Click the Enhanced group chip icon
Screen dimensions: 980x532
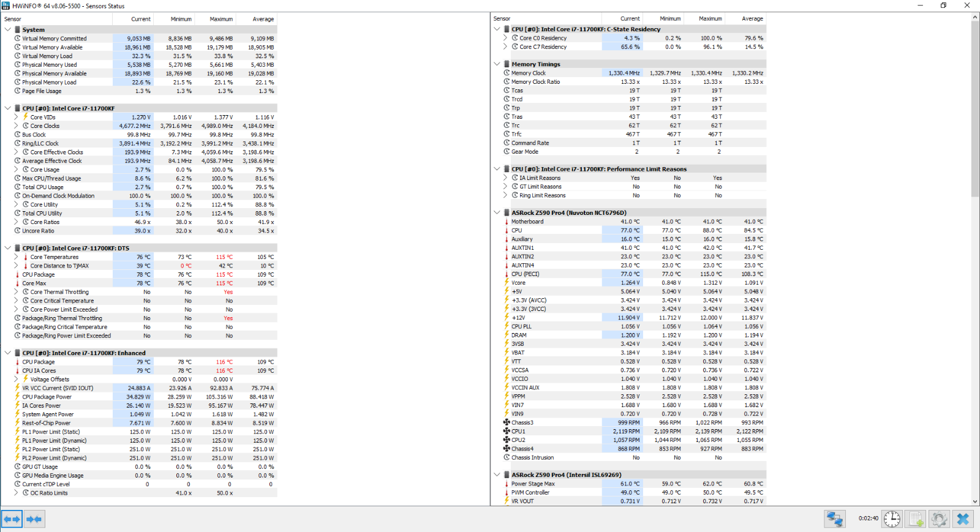[x=18, y=353]
